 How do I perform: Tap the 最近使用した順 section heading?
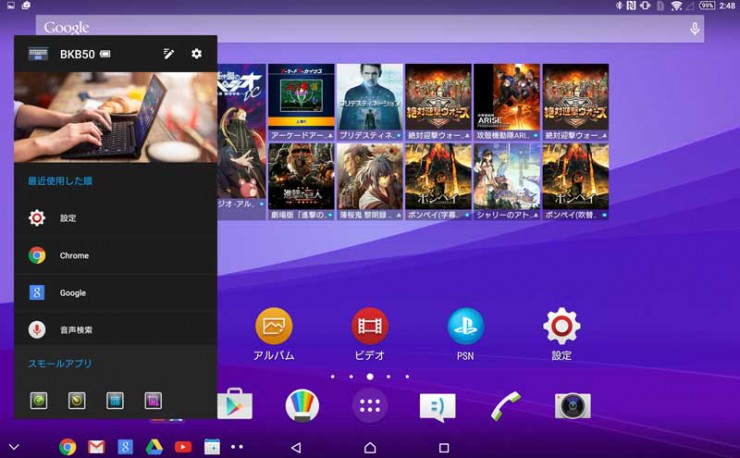tap(60, 181)
